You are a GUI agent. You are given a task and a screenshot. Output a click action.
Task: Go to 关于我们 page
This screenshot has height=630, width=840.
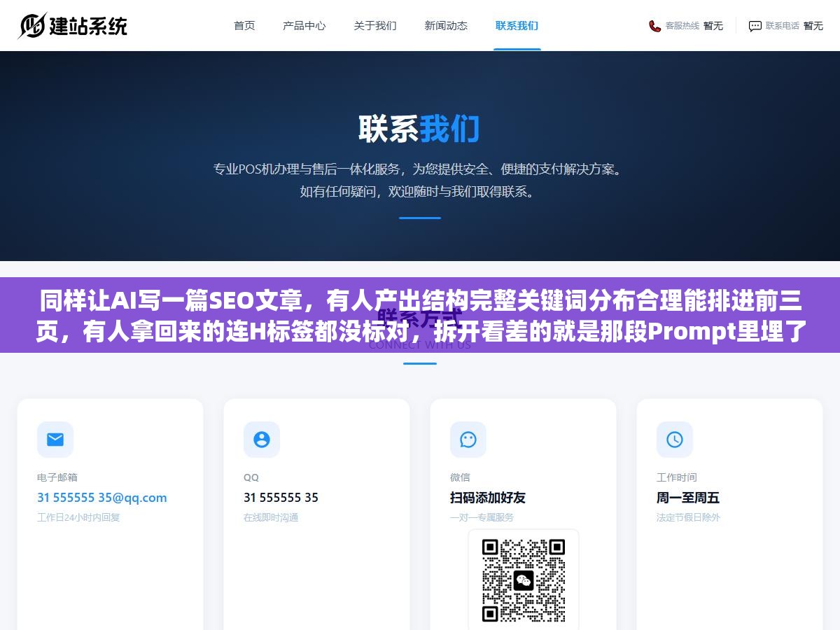(375, 26)
